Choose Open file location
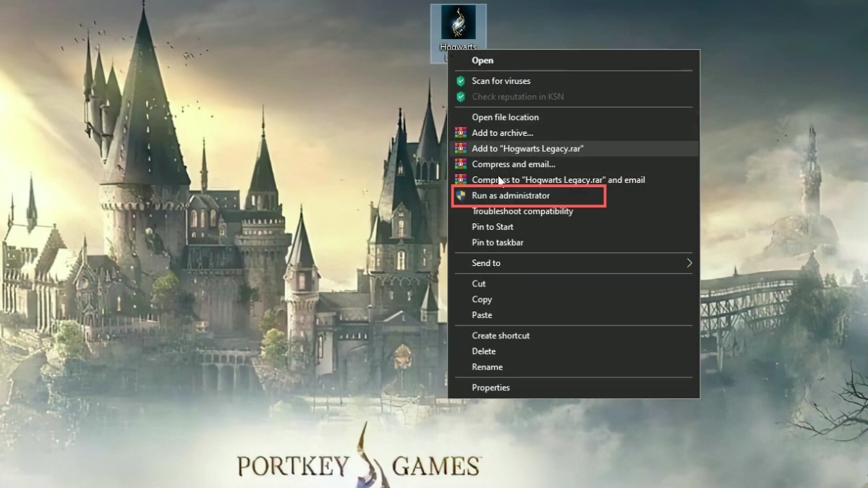The height and width of the screenshot is (488, 868). click(x=505, y=117)
